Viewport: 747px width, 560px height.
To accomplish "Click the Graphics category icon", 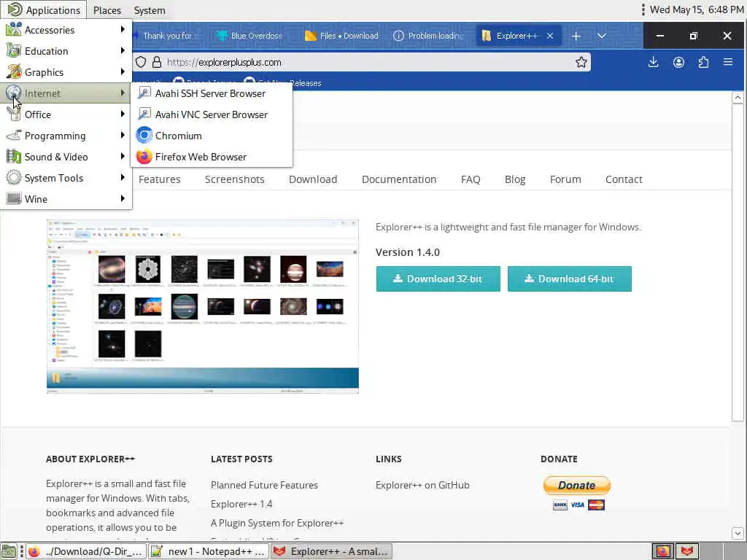I will click(x=13, y=72).
